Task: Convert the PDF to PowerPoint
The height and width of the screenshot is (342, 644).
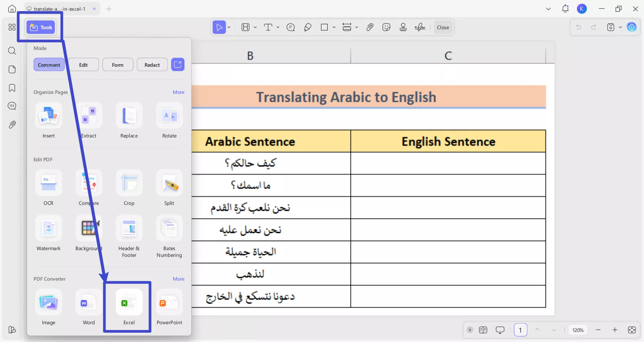Action: [169, 307]
